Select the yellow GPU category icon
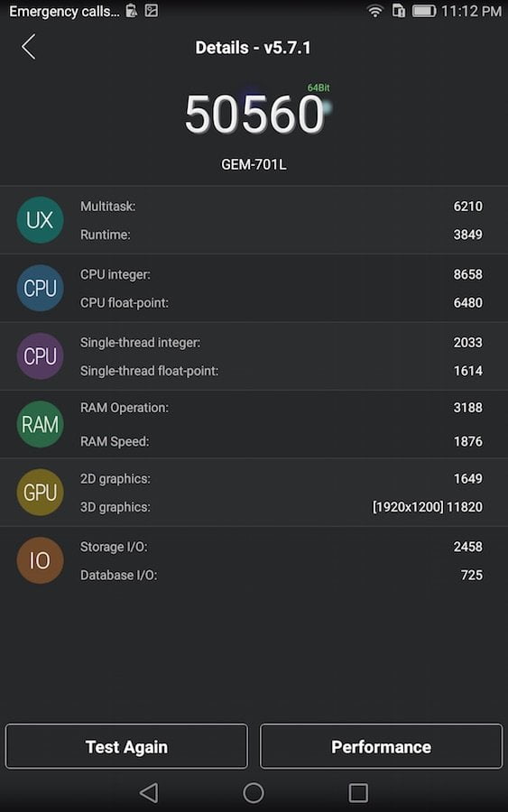Viewport: 508px width, 812px height. click(x=40, y=492)
